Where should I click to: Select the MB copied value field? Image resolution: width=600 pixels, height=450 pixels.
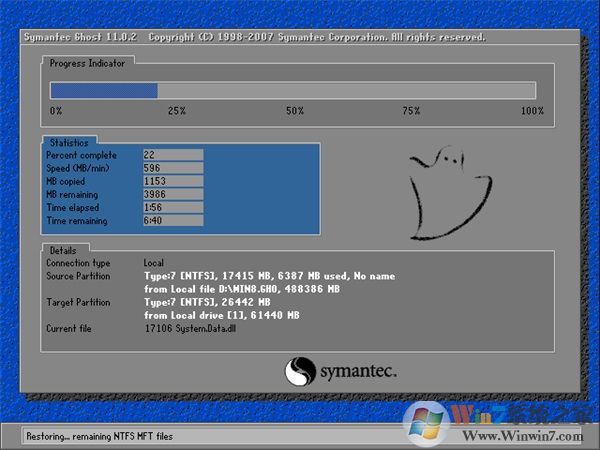(x=172, y=181)
